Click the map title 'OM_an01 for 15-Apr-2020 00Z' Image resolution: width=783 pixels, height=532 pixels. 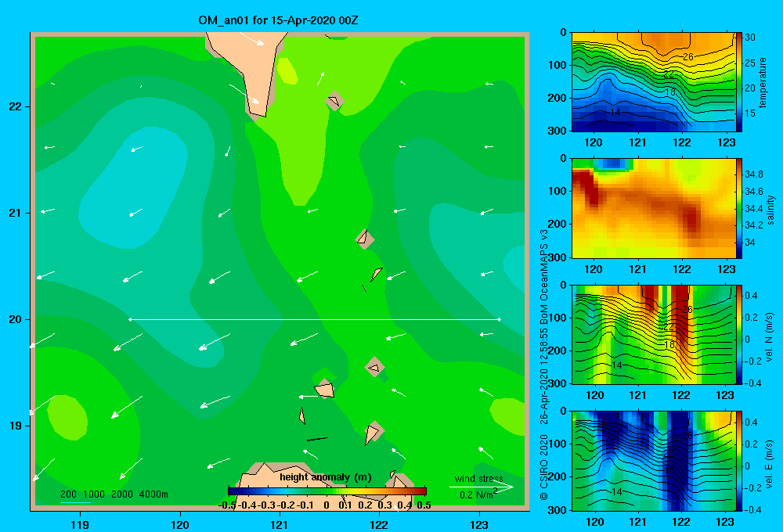click(278, 20)
